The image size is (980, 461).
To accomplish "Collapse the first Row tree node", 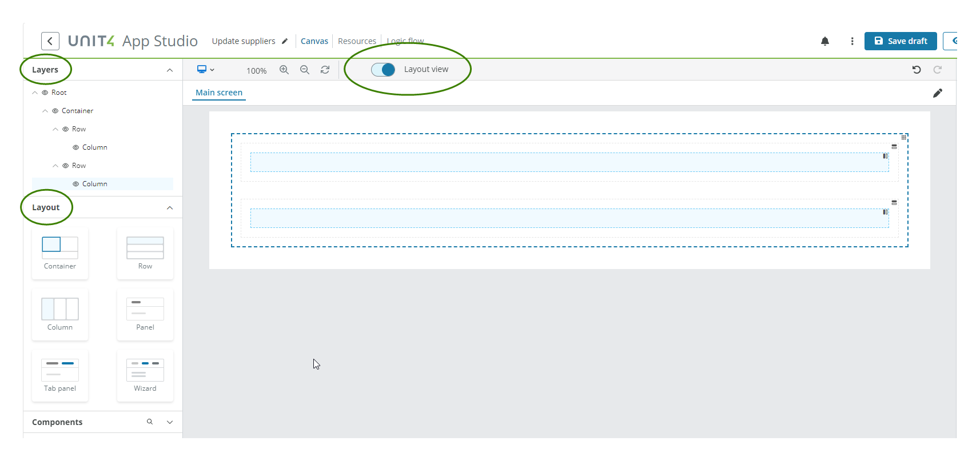I will coord(55,129).
